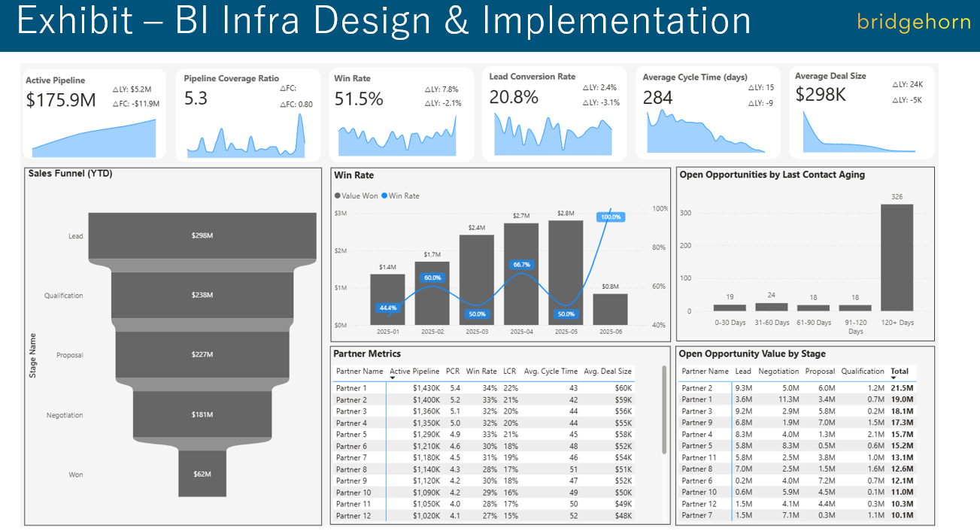Select the Won funnel bar $62M
980x531 pixels.
[x=202, y=474]
